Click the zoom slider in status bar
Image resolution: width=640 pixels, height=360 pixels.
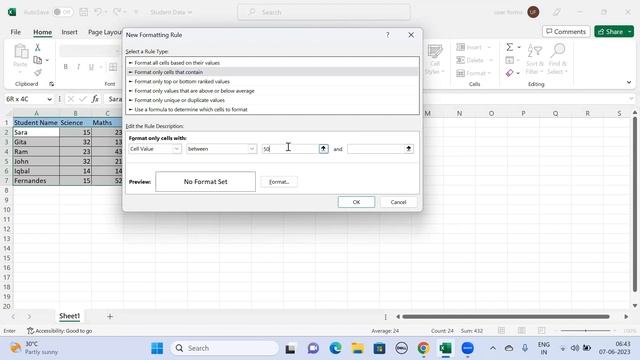point(586,331)
